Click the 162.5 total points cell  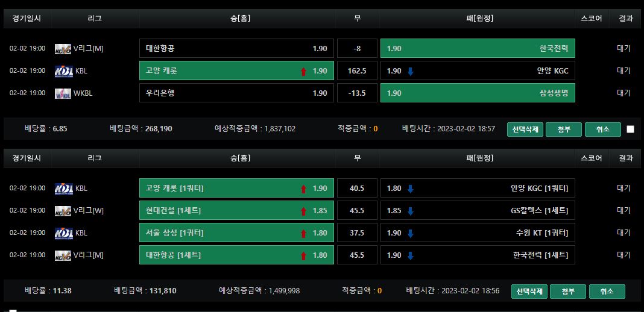358,70
